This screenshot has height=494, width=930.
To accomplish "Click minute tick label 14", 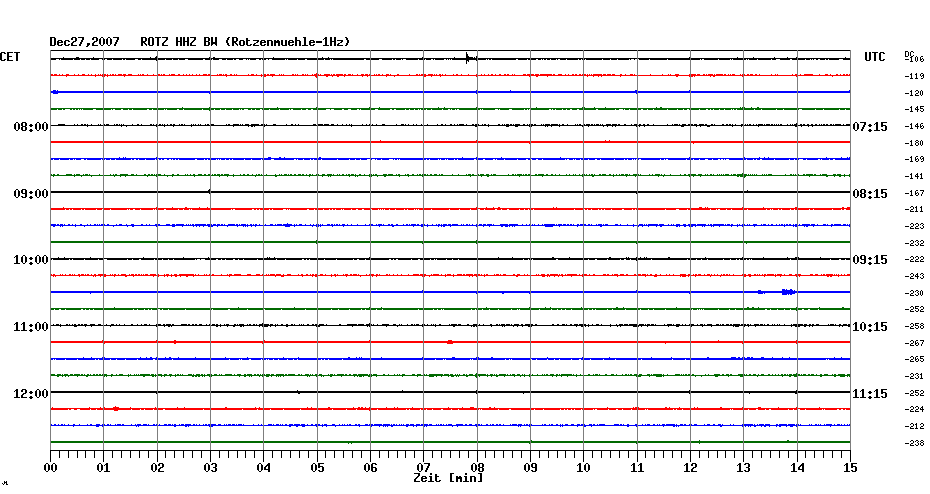I will tap(797, 467).
